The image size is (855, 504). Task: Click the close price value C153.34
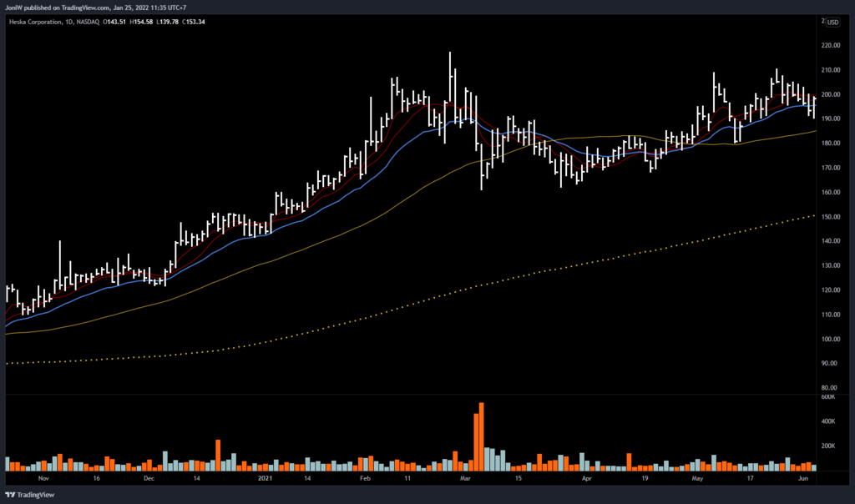tap(193, 22)
